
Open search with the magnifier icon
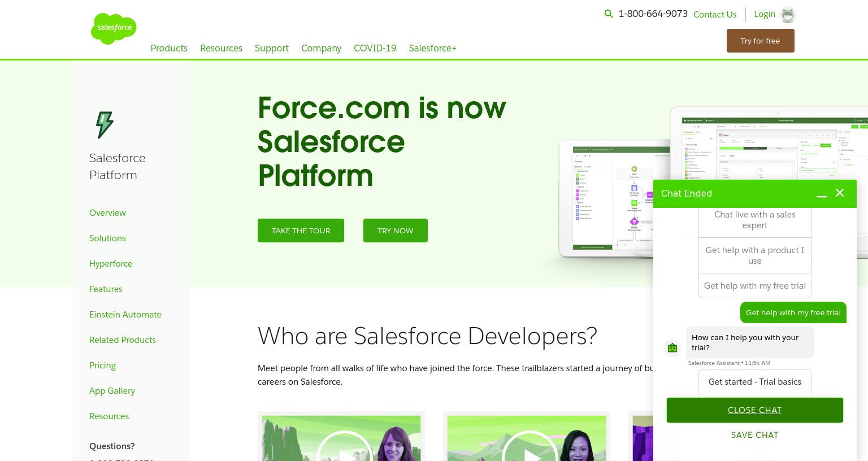coord(609,14)
